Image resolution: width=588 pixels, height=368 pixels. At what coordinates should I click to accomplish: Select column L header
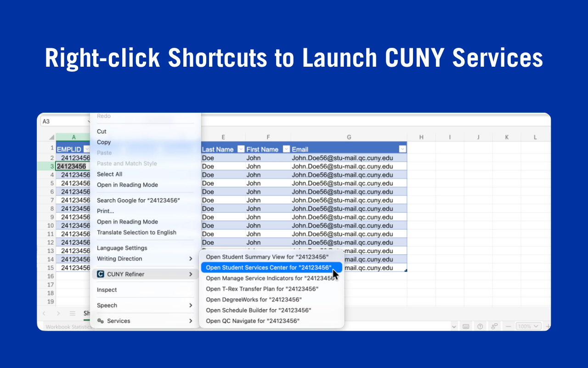click(535, 137)
